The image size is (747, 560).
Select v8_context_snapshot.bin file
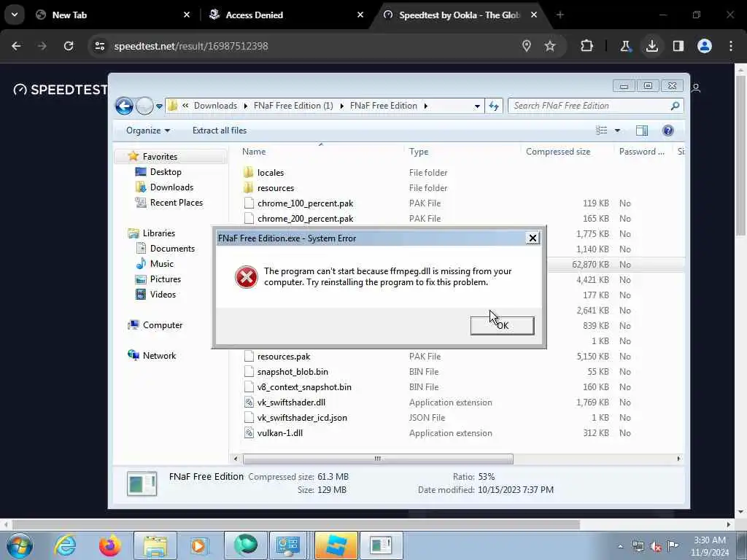point(304,386)
